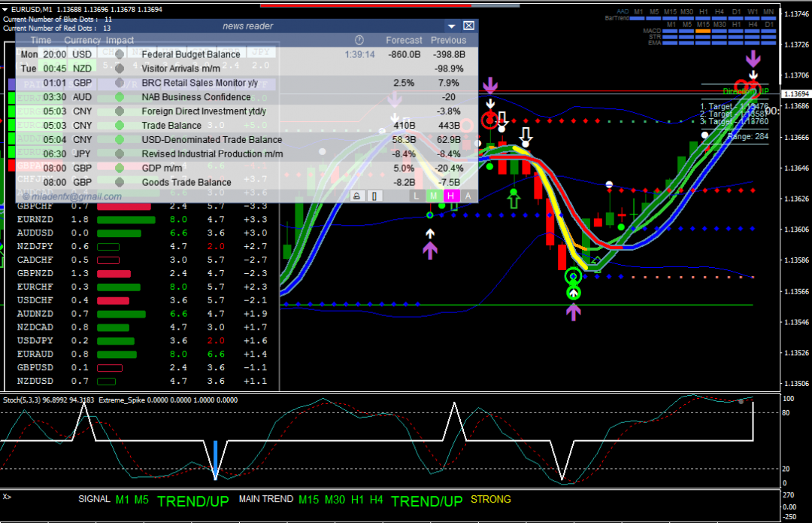Click the NAB Business Confidence impact dot
This screenshot has width=812, height=523.
[x=119, y=97]
